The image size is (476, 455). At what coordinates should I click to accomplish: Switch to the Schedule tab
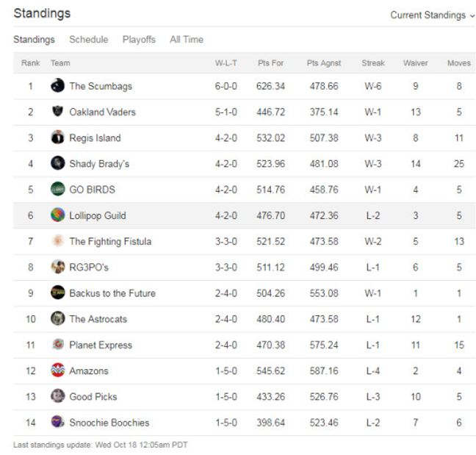pyautogui.click(x=88, y=40)
